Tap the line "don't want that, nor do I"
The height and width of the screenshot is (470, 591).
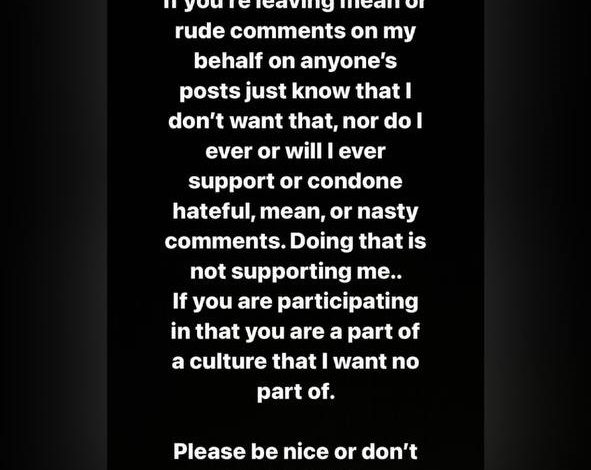(295, 121)
